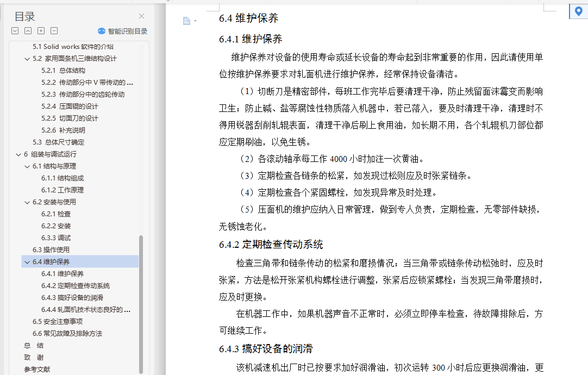Go to 5.2.6 补充说明

coord(63,130)
